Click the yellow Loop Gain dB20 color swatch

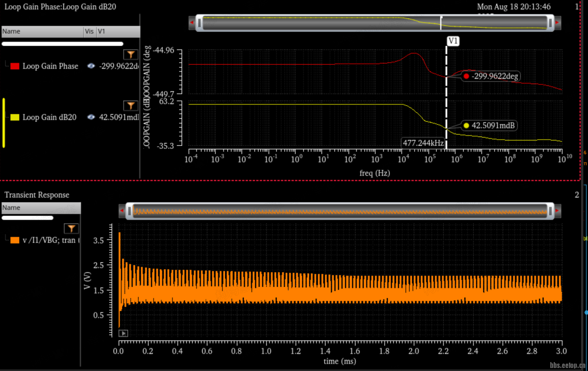point(15,117)
